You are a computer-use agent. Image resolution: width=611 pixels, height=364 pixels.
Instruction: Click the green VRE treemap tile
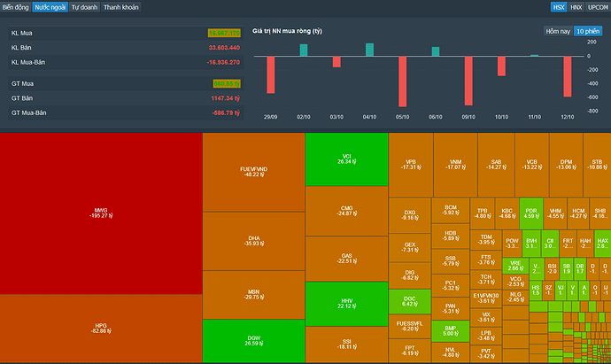point(515,266)
